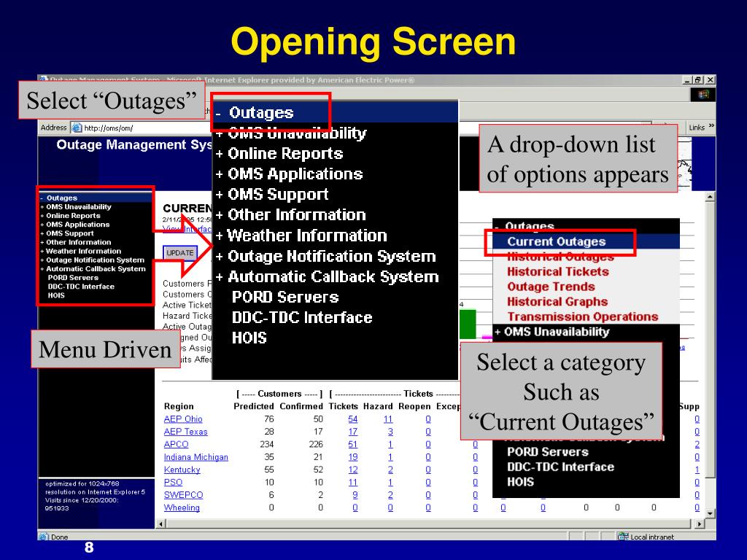
Task: Choose Historical Tickets in the Outages submenu
Action: point(558,272)
